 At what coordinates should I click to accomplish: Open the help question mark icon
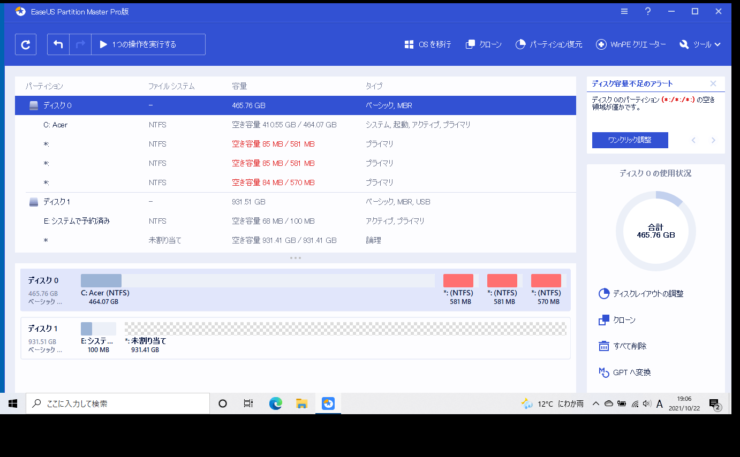point(648,11)
